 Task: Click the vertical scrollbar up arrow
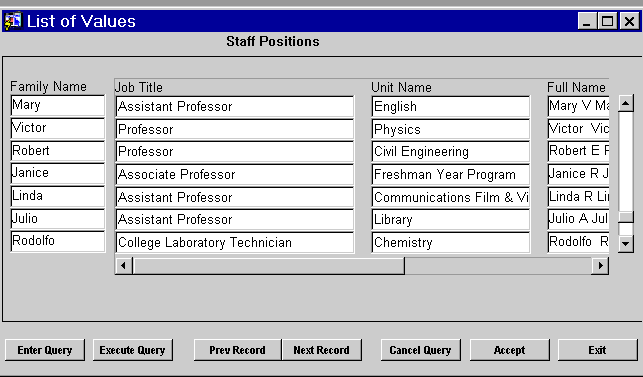[x=625, y=103]
